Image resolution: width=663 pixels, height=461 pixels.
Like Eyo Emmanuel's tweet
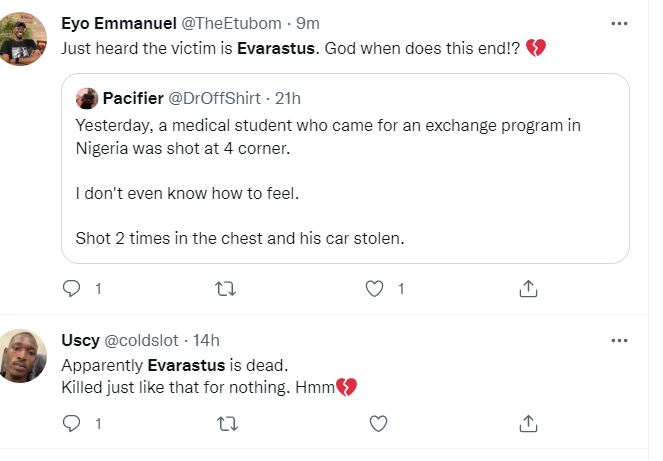[x=375, y=289]
